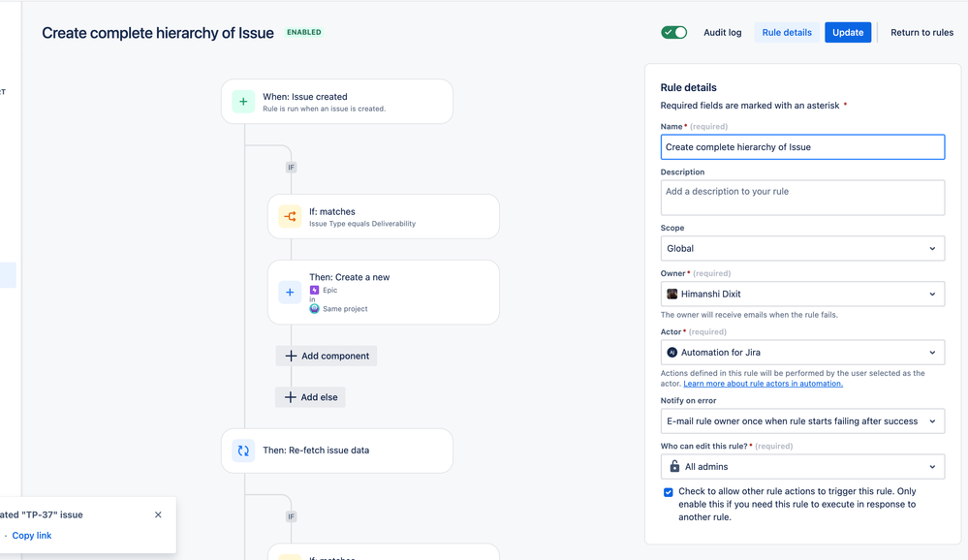968x560 pixels.
Task: Open the Scope dropdown showing Global
Action: pyautogui.click(x=802, y=248)
